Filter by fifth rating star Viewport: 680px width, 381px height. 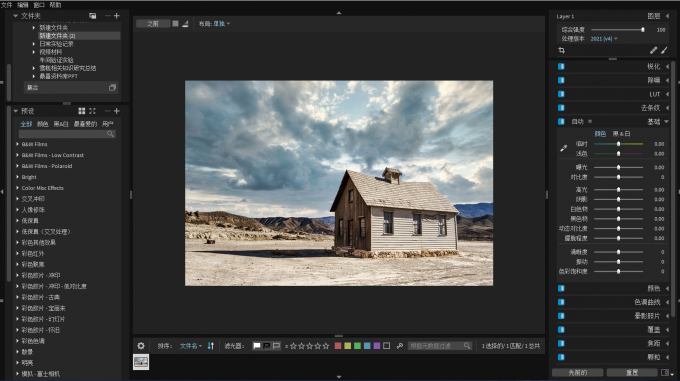[x=326, y=346]
